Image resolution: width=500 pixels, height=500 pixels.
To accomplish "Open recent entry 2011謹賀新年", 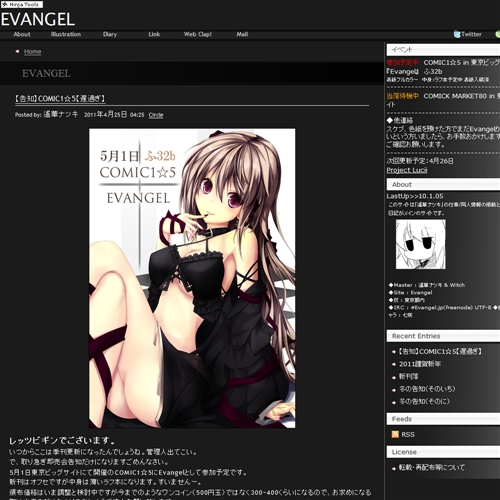I will (420, 364).
